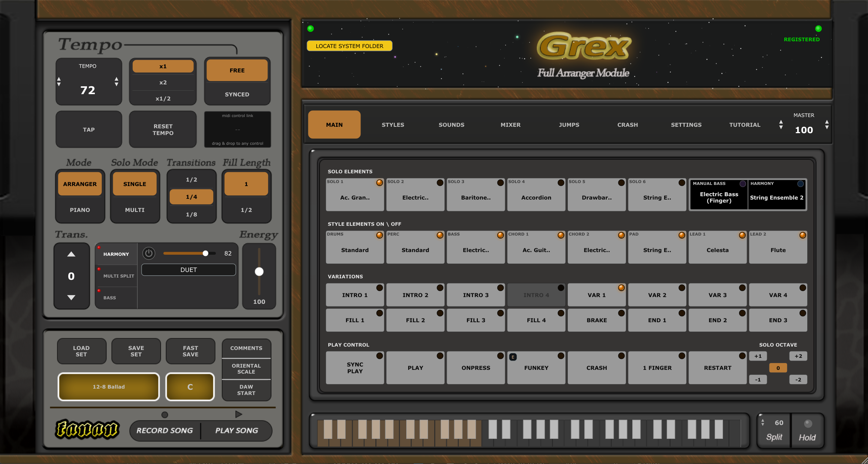Click the E badge on Funkey
This screenshot has height=464, width=868.
click(x=513, y=357)
